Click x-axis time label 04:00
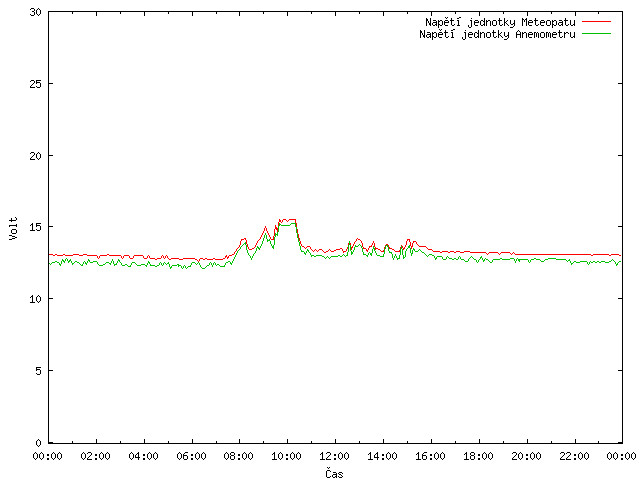The width and height of the screenshot is (640, 480). (x=143, y=456)
